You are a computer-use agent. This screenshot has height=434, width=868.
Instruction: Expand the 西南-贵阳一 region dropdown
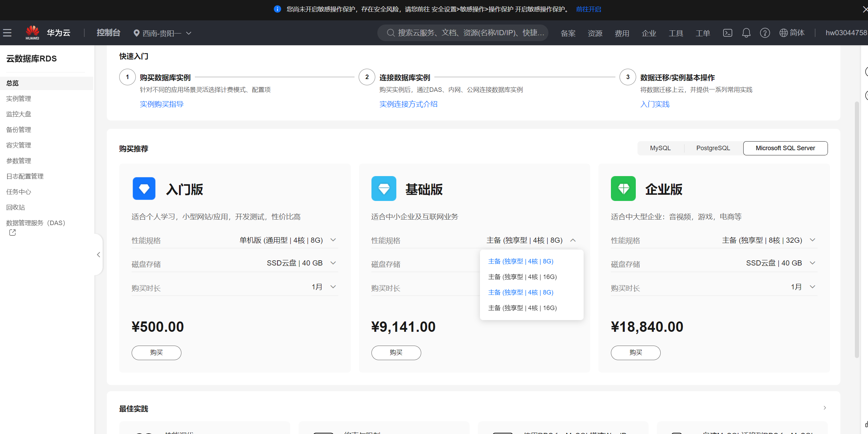pyautogui.click(x=162, y=33)
